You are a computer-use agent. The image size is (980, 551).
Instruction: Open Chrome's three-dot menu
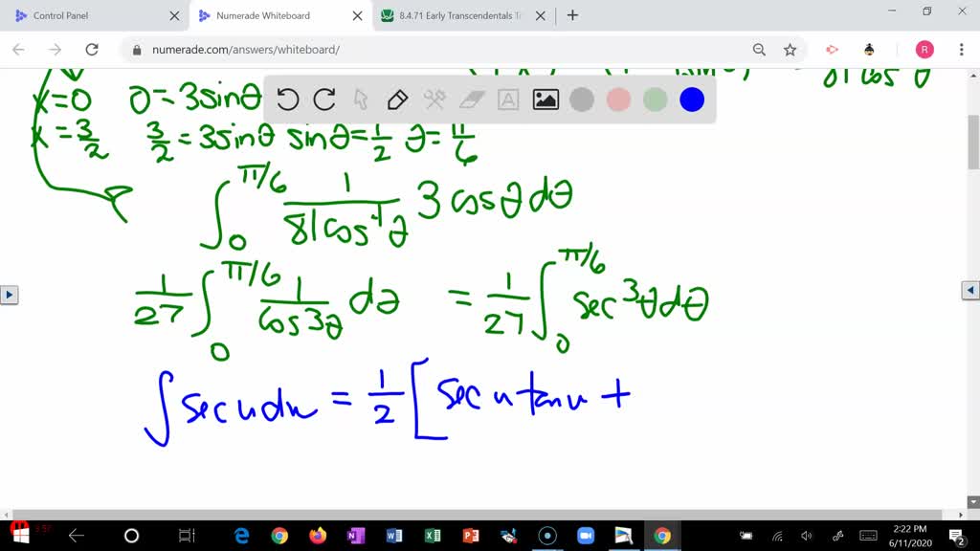[961, 50]
